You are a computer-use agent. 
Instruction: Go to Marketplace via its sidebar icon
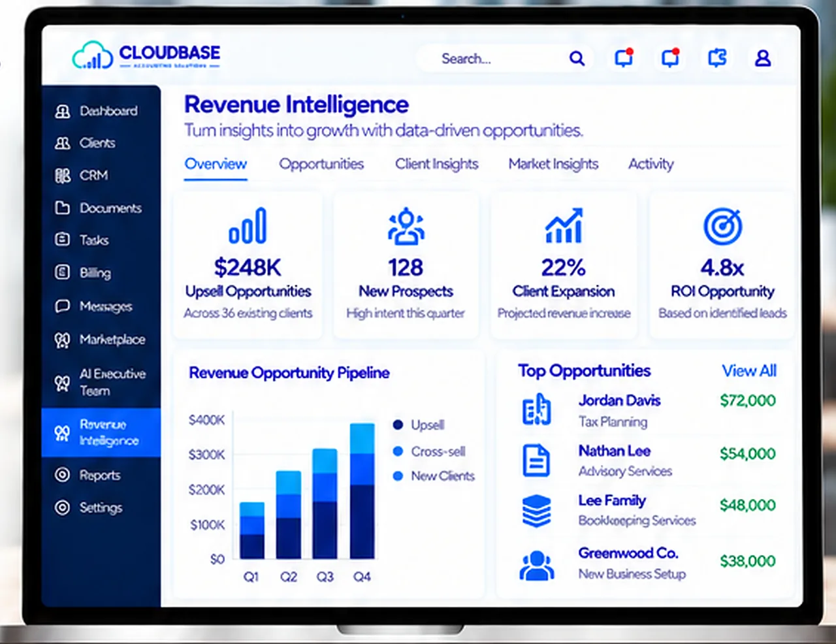(x=63, y=340)
